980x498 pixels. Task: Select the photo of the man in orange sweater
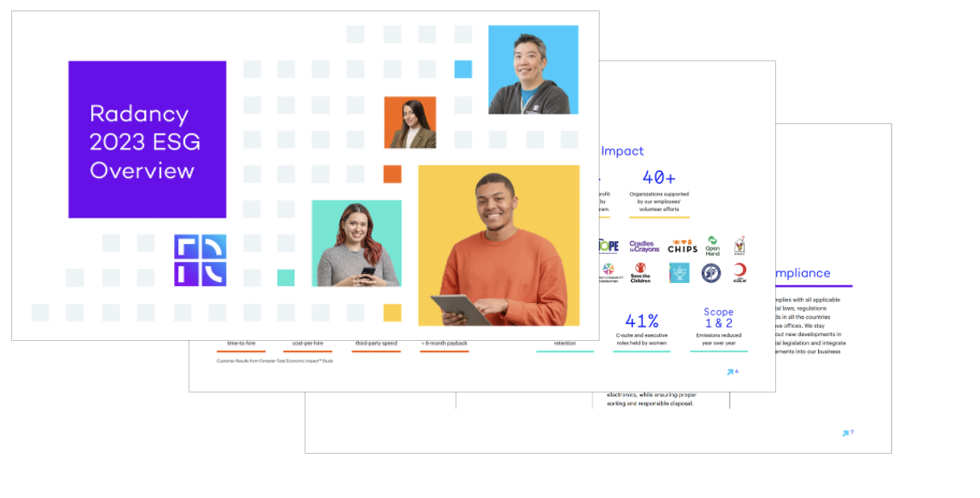(x=499, y=246)
